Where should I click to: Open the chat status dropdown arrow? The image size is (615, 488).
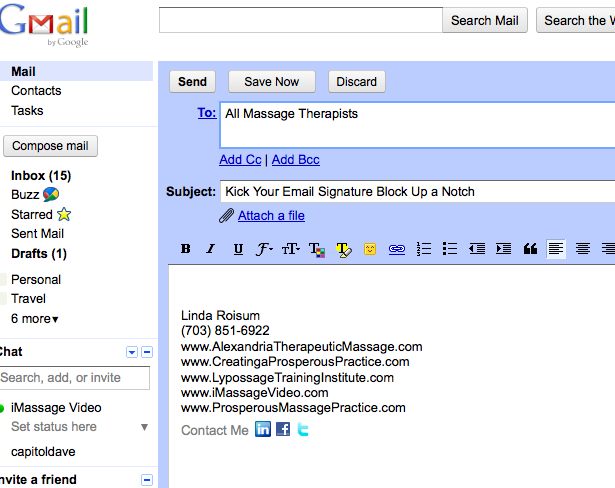click(x=144, y=427)
